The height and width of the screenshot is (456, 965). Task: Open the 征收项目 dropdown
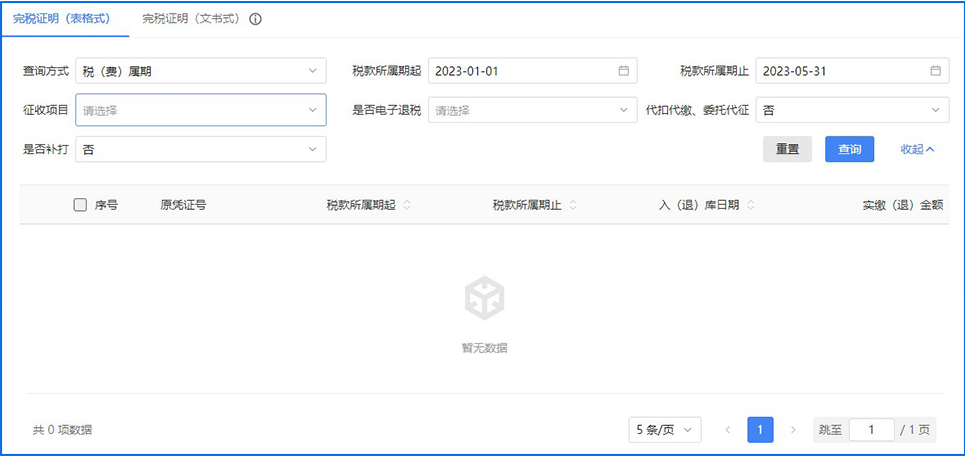pyautogui.click(x=200, y=110)
